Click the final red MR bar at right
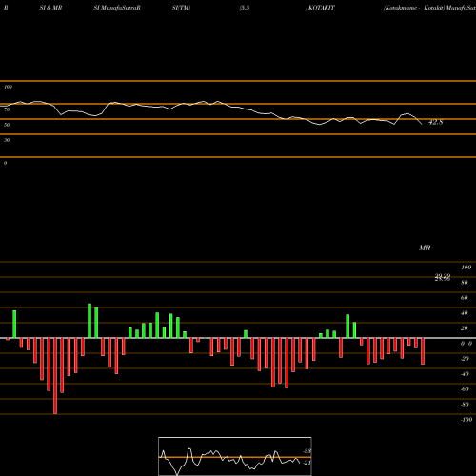This screenshot has height=476, width=476. coord(423,351)
